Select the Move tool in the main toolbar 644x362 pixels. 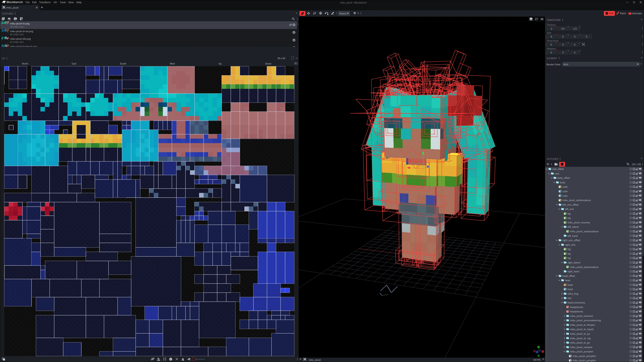[309, 13]
